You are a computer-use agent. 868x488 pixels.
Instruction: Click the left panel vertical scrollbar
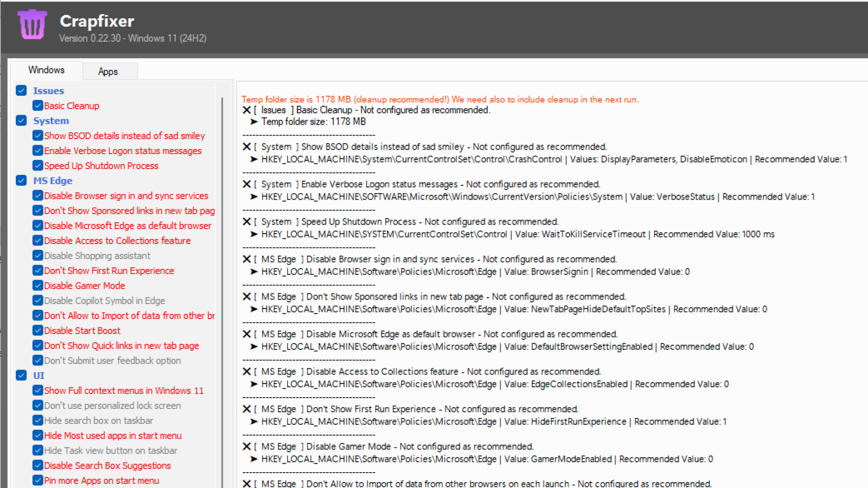click(x=222, y=289)
